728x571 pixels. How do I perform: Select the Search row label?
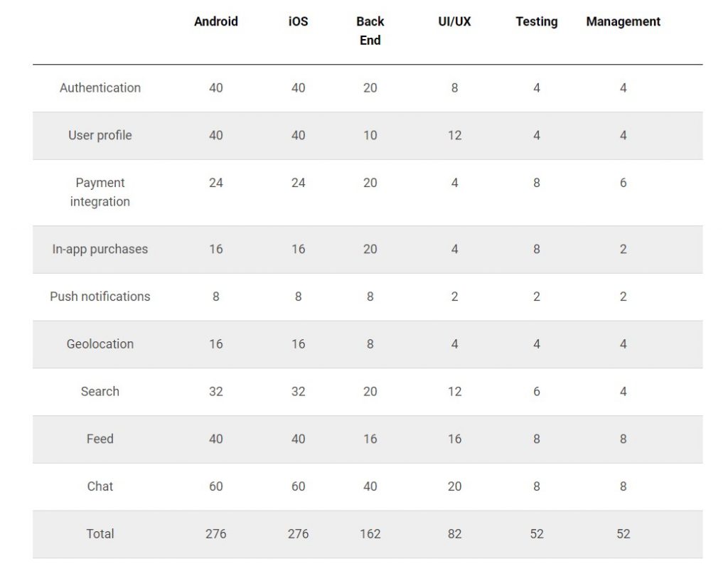(100, 391)
